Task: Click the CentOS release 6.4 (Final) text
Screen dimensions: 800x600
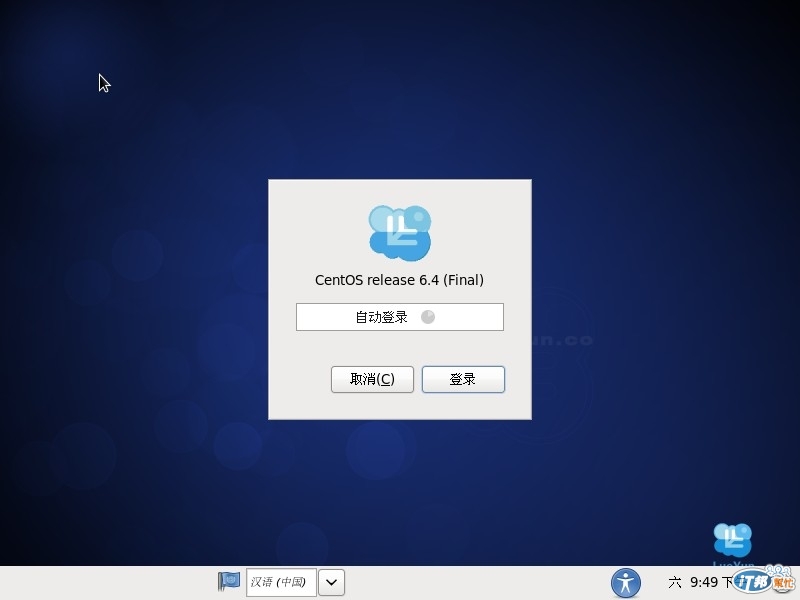Action: coord(399,280)
